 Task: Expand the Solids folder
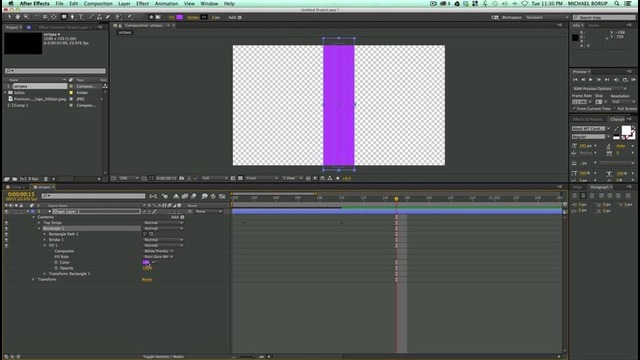5,93
